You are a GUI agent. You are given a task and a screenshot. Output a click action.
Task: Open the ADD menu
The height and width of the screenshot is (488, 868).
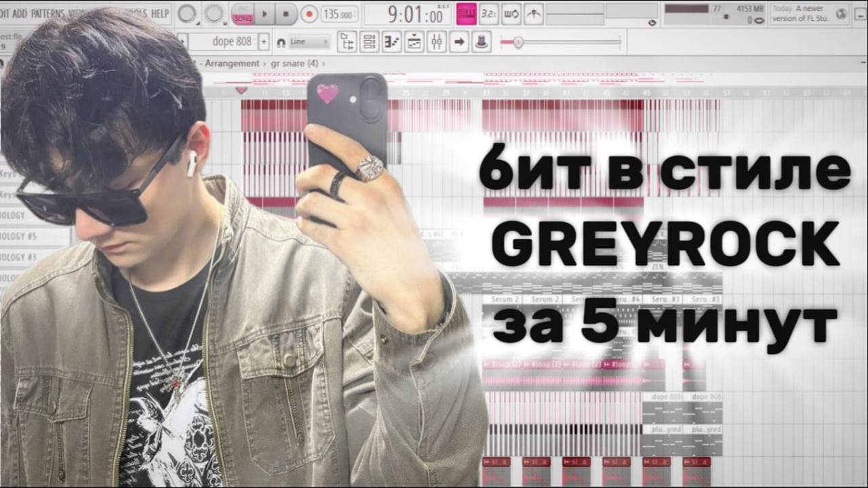coord(20,13)
